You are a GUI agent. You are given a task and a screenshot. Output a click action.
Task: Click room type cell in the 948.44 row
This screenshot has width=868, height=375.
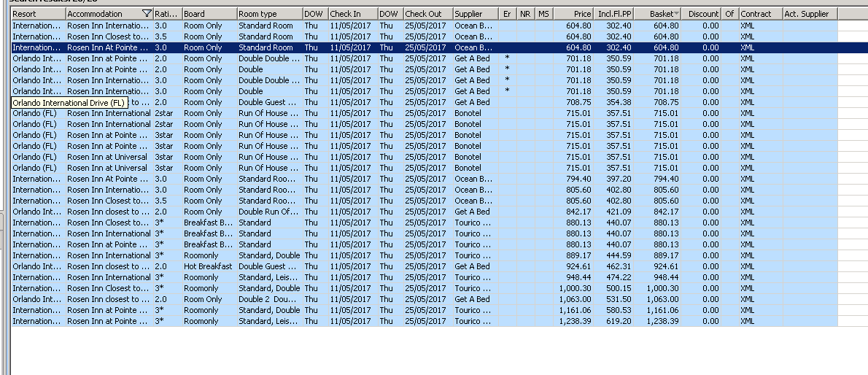pyautogui.click(x=270, y=277)
